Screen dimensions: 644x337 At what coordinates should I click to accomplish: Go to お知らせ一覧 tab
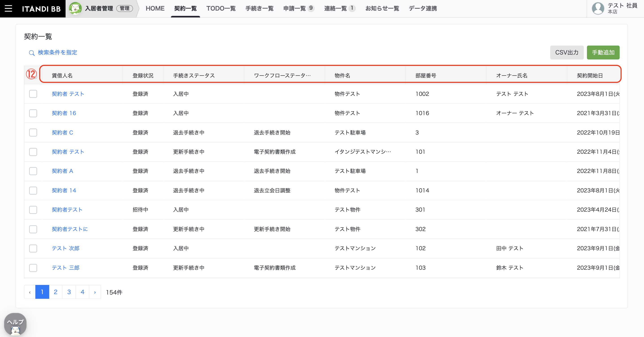382,8
